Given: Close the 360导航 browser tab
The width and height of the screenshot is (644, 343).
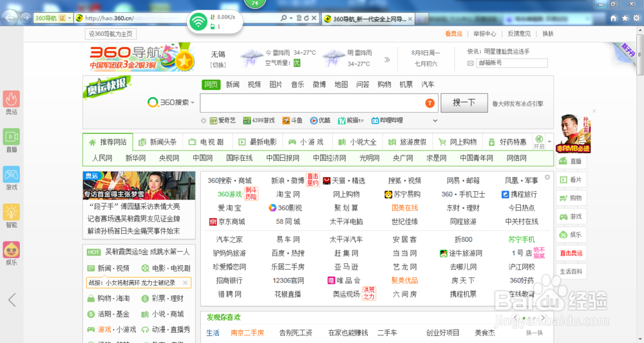Looking at the screenshot, I should pos(410,19).
